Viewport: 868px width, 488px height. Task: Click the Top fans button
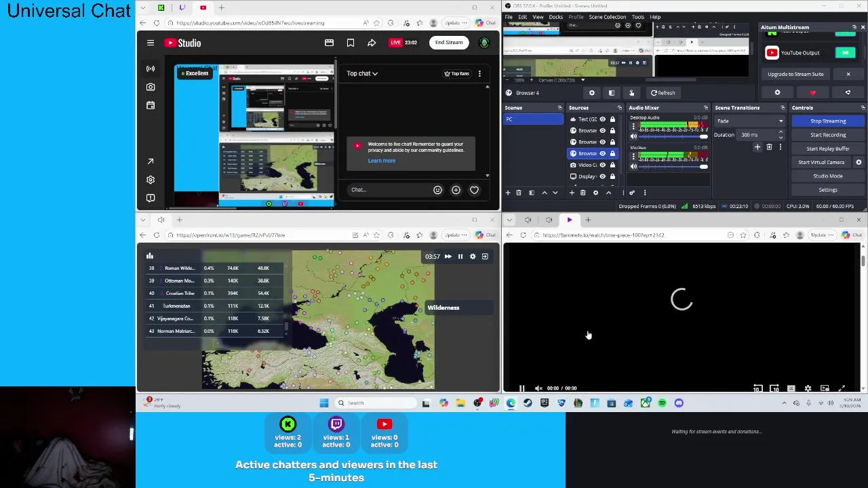coord(456,73)
